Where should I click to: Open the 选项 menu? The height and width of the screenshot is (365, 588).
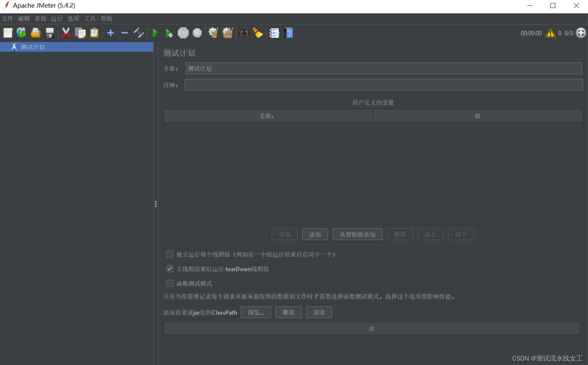[73, 19]
